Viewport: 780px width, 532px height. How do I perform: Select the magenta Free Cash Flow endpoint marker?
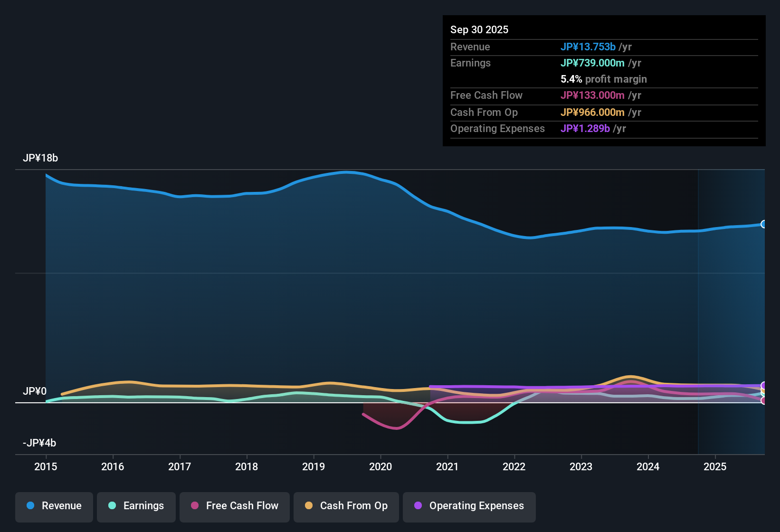click(x=763, y=400)
